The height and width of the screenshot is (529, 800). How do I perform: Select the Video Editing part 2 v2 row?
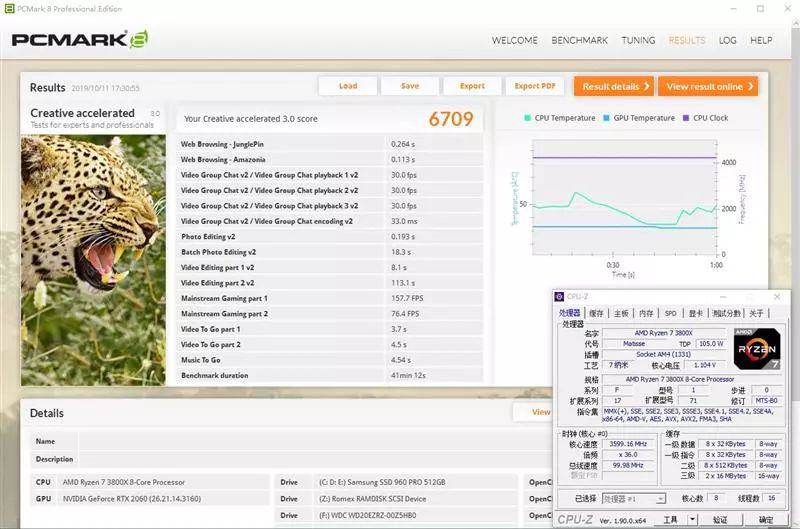330,283
